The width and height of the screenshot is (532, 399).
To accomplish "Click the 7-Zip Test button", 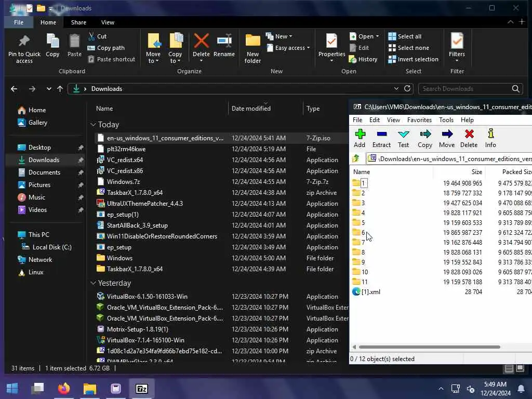I will point(403,138).
